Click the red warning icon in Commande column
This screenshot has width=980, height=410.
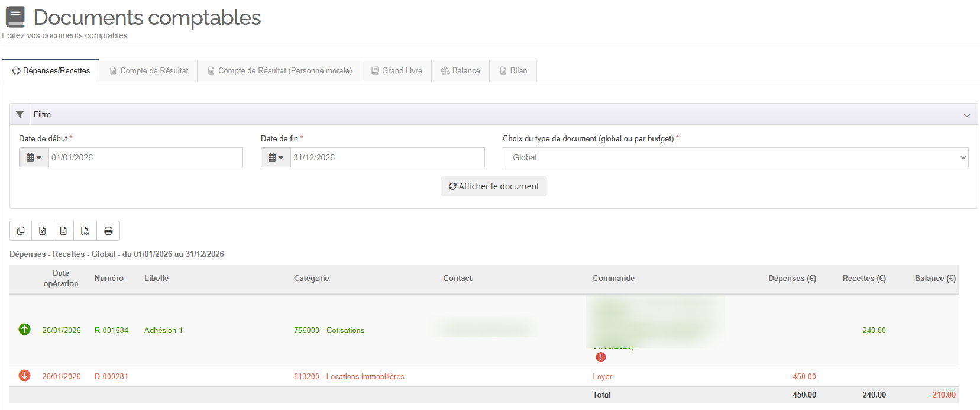click(x=600, y=357)
